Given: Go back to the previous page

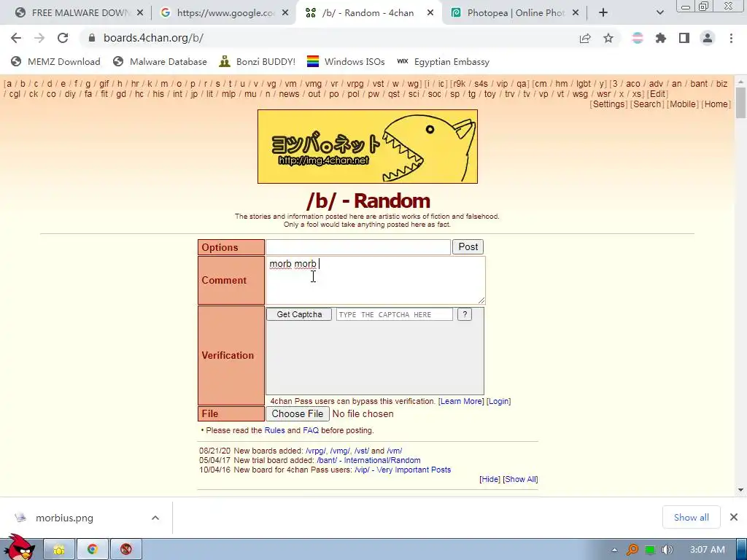Looking at the screenshot, I should click(x=16, y=38).
